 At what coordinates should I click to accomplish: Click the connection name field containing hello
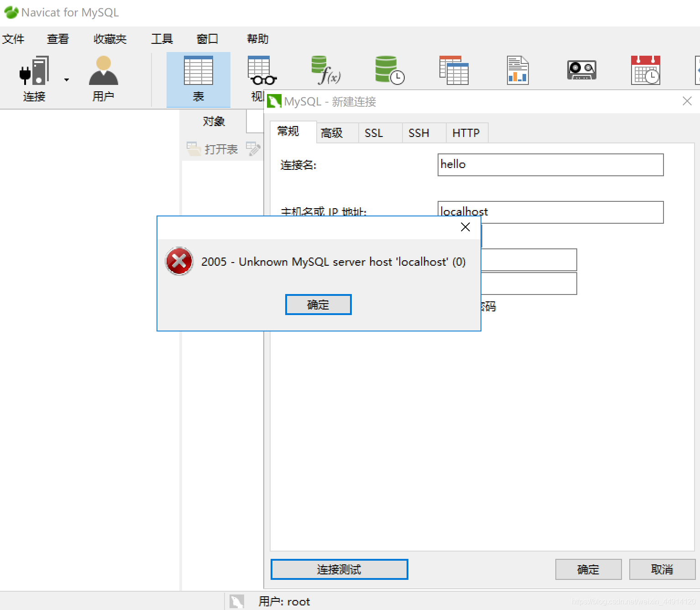coord(550,165)
